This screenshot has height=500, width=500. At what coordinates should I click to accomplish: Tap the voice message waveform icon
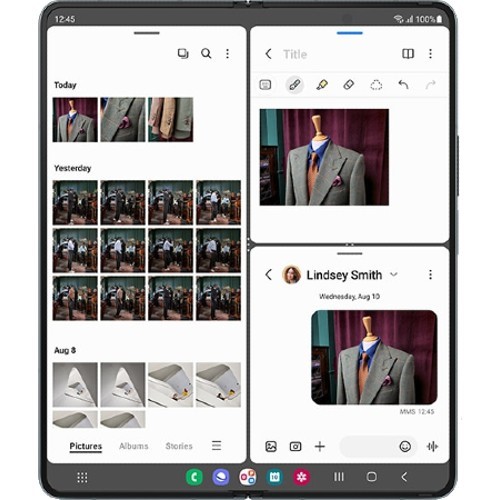[x=432, y=446]
